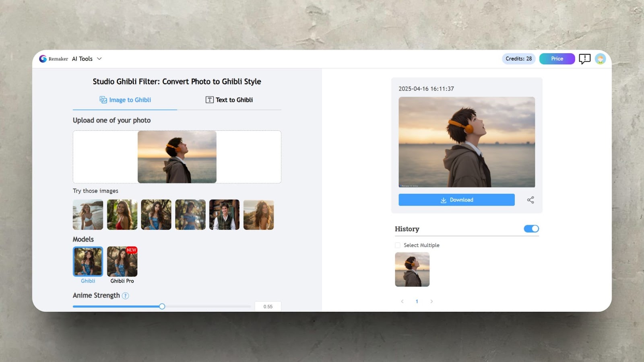The height and width of the screenshot is (362, 644).
Task: Choose the sunset curly-hair woman sample image
Action: pos(258,215)
